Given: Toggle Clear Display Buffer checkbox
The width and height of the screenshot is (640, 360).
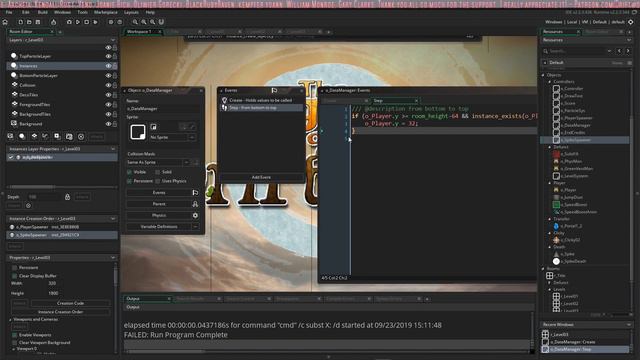Looking at the screenshot, I should (14, 276).
